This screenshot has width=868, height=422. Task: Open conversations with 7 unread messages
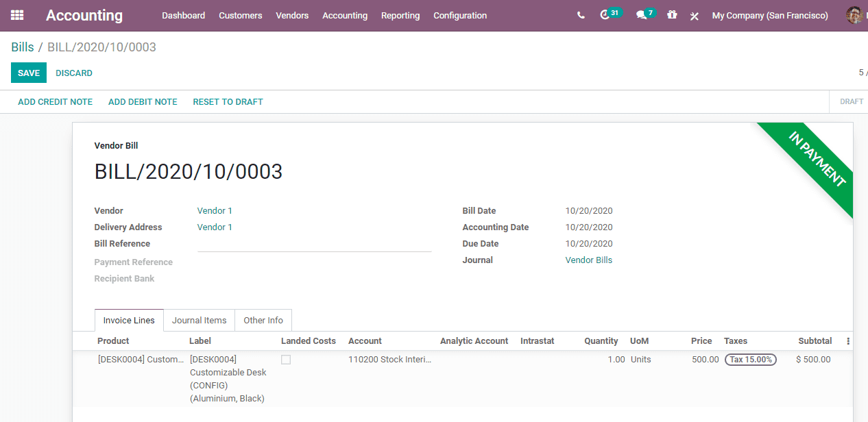(642, 15)
